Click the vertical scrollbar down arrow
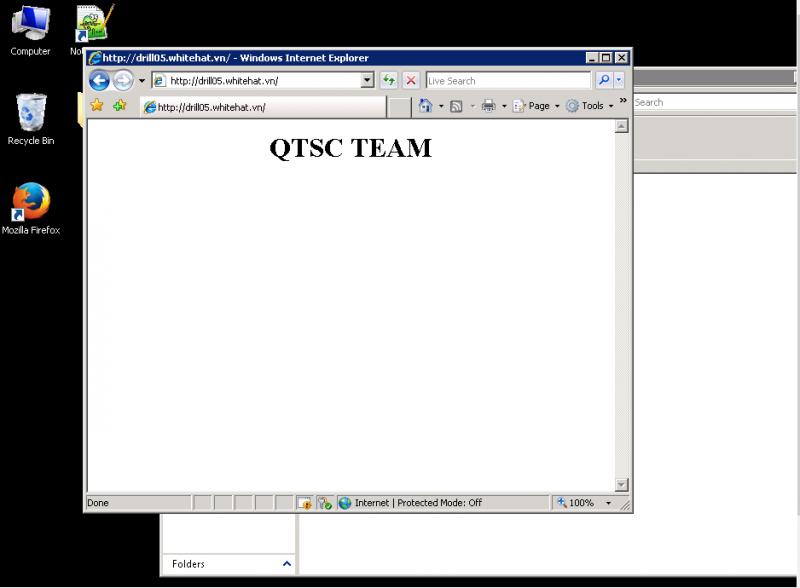The image size is (800, 588). (x=621, y=484)
